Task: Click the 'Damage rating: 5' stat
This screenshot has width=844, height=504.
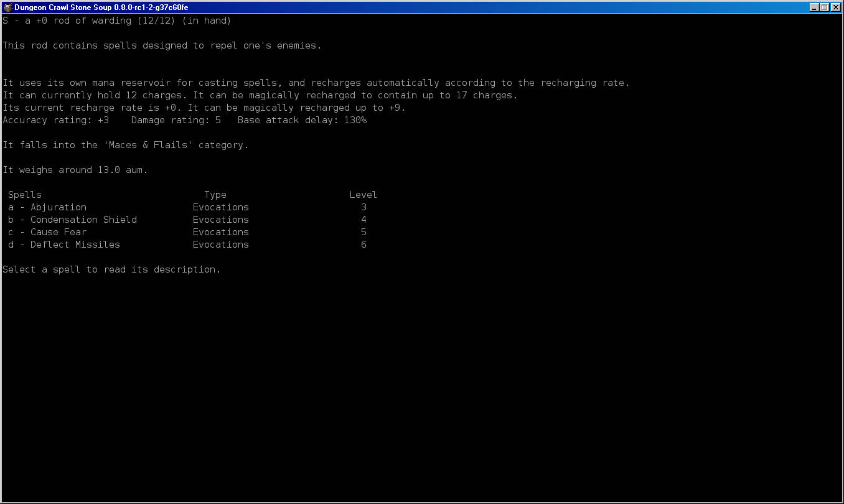Action: click(x=176, y=120)
